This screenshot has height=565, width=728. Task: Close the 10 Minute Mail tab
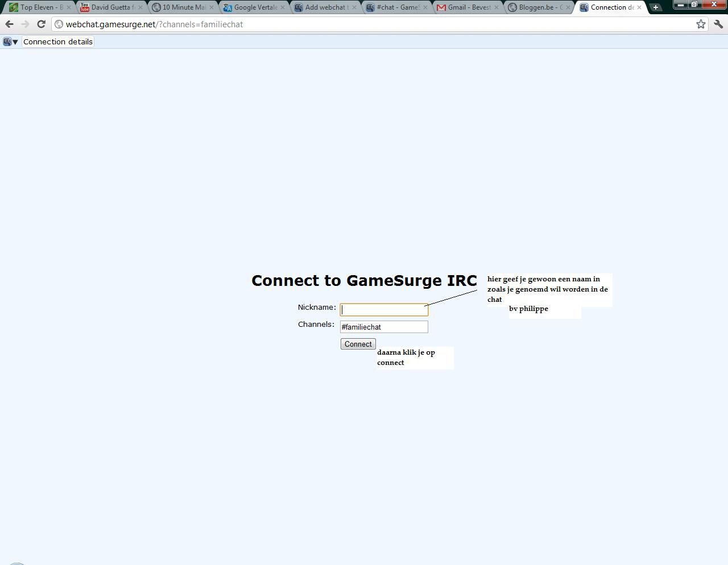(x=211, y=7)
